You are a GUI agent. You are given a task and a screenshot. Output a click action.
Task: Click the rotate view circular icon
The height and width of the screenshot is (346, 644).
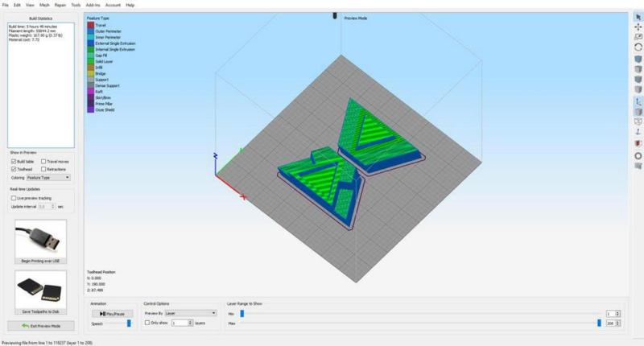[x=638, y=47]
